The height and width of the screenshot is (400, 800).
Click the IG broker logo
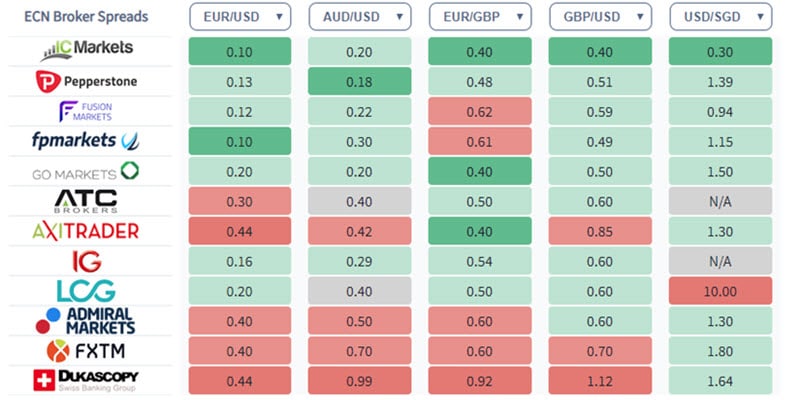87,261
